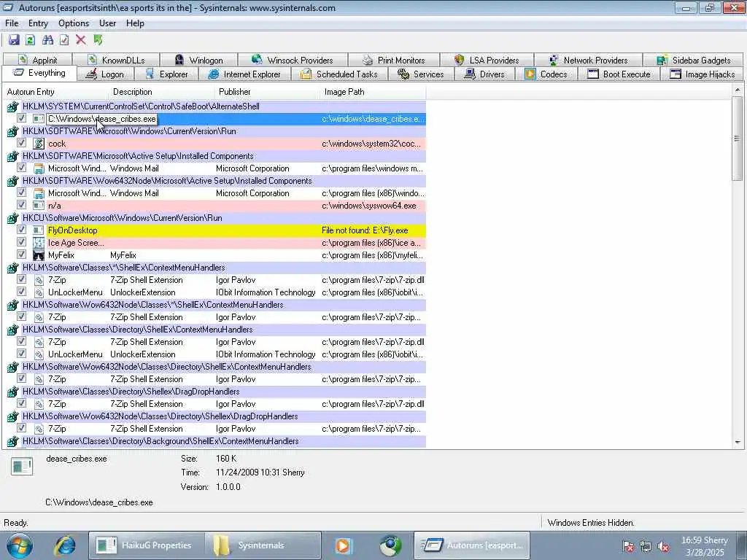Uncheck the cock autorun entry
Screen dimensions: 747x560
point(21,143)
